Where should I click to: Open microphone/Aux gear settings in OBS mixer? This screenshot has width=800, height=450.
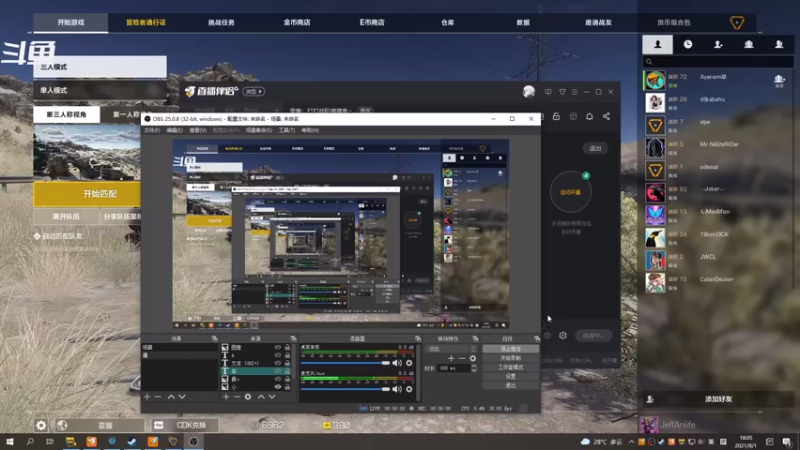pos(409,389)
